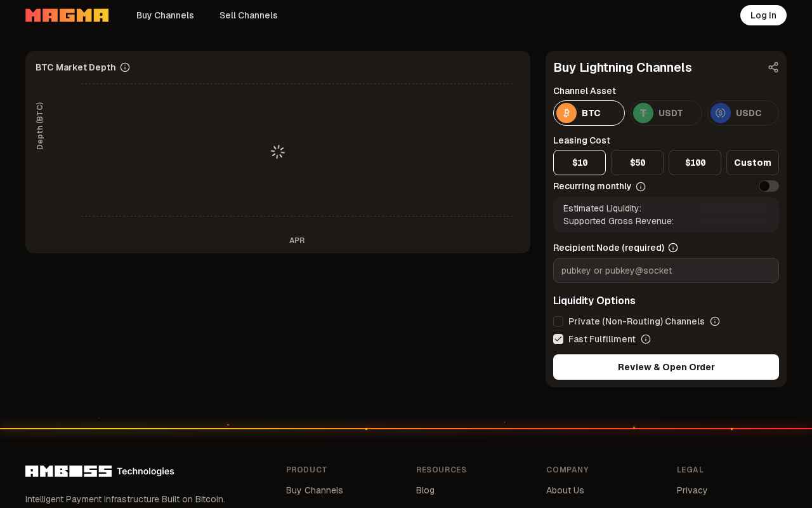
Task: Click the Magma logo
Action: click(67, 15)
